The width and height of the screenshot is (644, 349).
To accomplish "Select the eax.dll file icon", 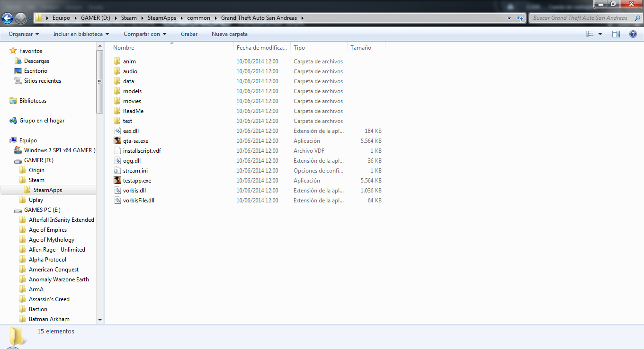I will click(117, 131).
